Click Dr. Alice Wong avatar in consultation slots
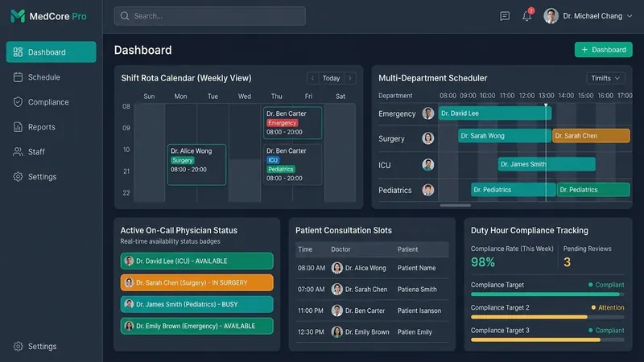 [336, 268]
